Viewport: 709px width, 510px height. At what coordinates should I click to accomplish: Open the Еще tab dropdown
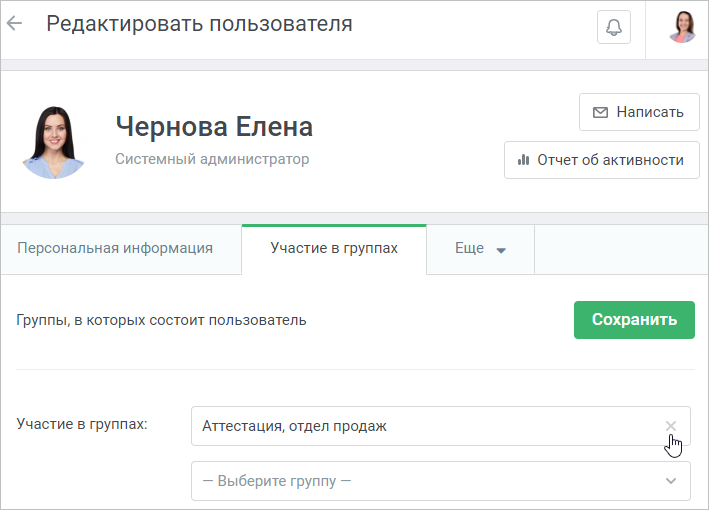[x=480, y=250]
